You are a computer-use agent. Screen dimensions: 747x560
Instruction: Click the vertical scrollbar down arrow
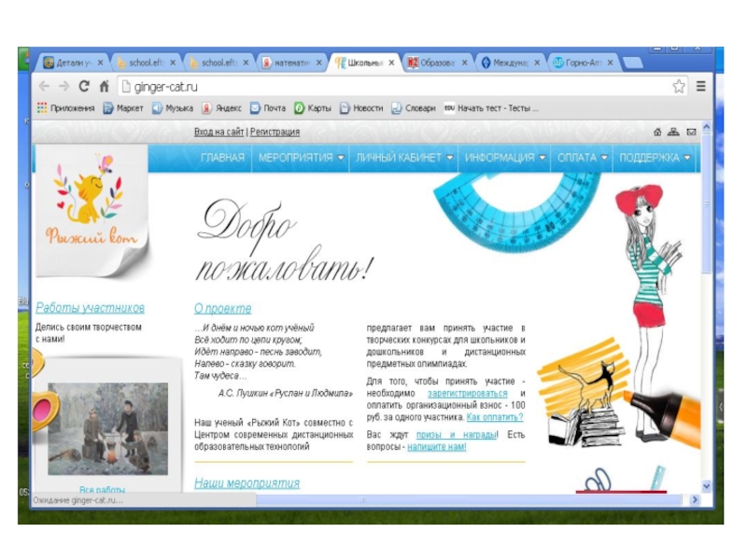(707, 486)
